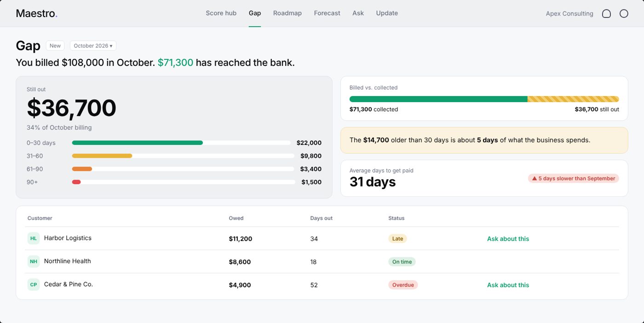
Task: Click the Northline Health customer name
Action: click(68, 261)
